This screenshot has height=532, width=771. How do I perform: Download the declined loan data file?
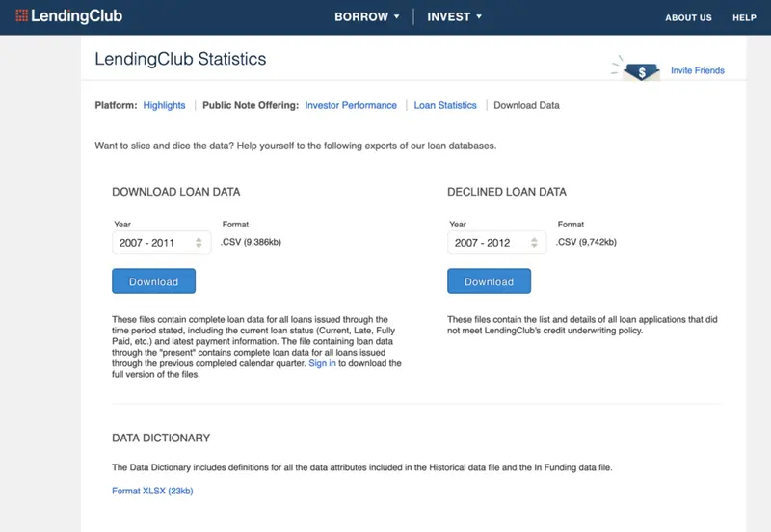[489, 281]
